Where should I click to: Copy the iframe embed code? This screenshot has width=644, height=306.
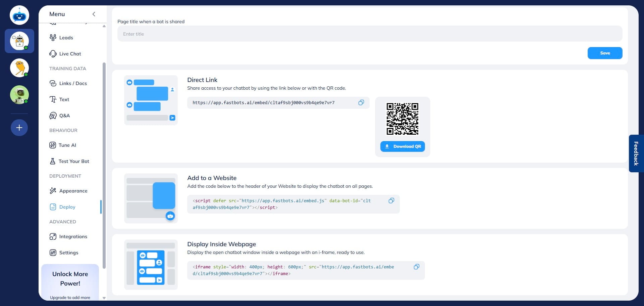coord(416,267)
